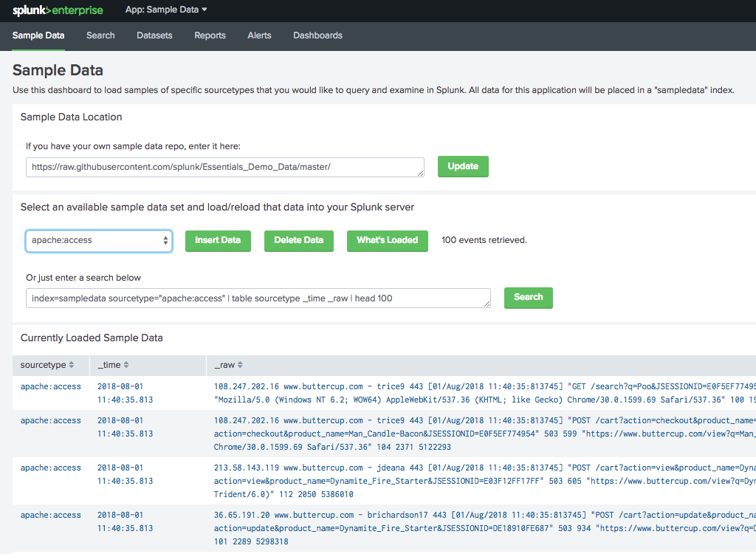Click raw event starting 36.65.191.20
The image size is (756, 554).
pos(484,528)
